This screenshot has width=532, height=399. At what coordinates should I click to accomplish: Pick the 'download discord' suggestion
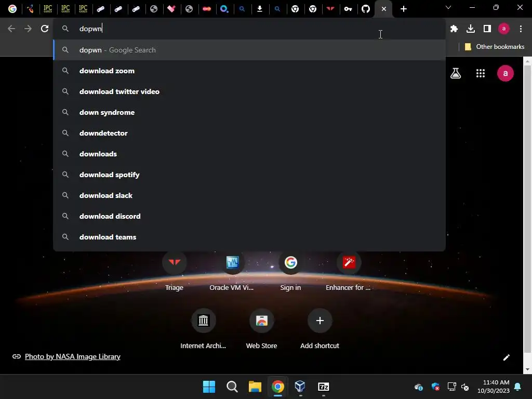point(249,216)
